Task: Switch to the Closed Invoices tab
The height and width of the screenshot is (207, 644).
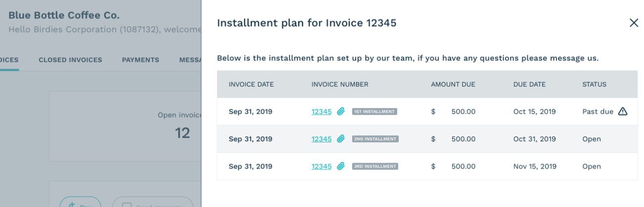Action: click(x=70, y=60)
